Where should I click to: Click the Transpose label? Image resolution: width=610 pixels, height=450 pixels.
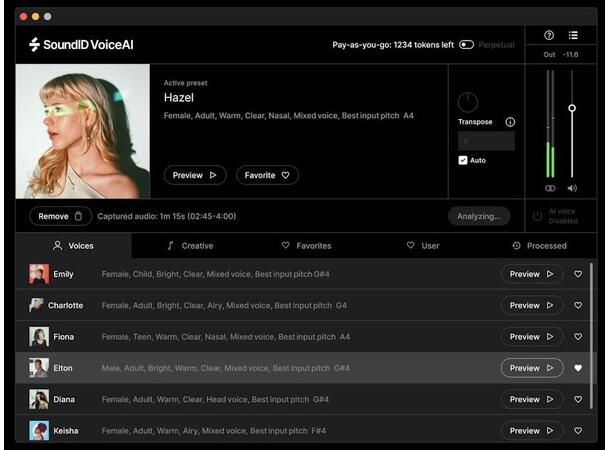[475, 122]
